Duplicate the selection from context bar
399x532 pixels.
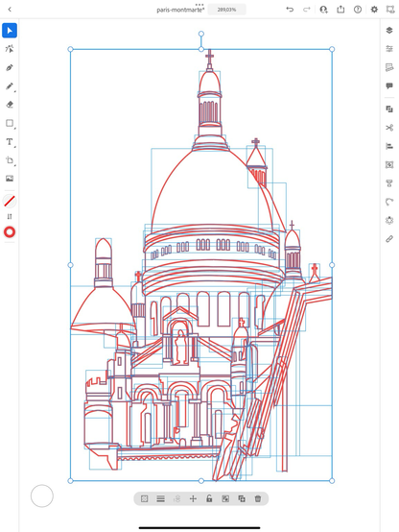coord(242,498)
